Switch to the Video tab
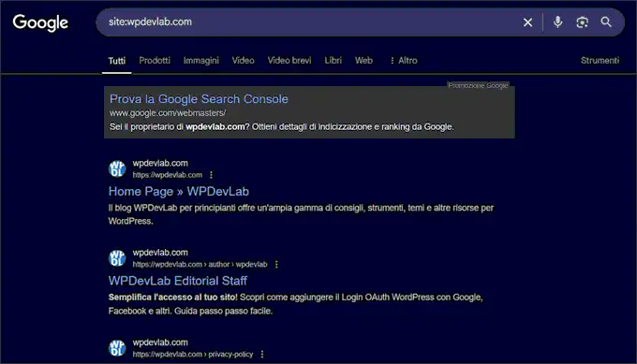Screen dimensions: 637x364 pos(243,61)
